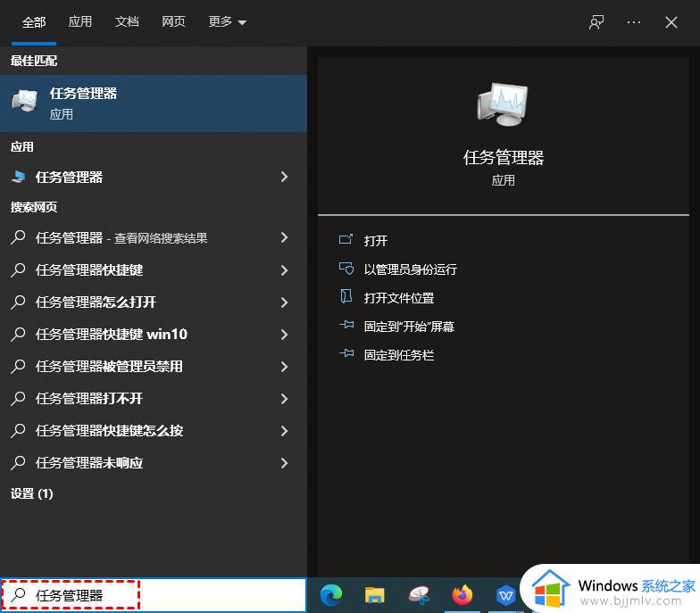Open Firefox from the taskbar
This screenshot has width=700, height=613.
click(462, 595)
